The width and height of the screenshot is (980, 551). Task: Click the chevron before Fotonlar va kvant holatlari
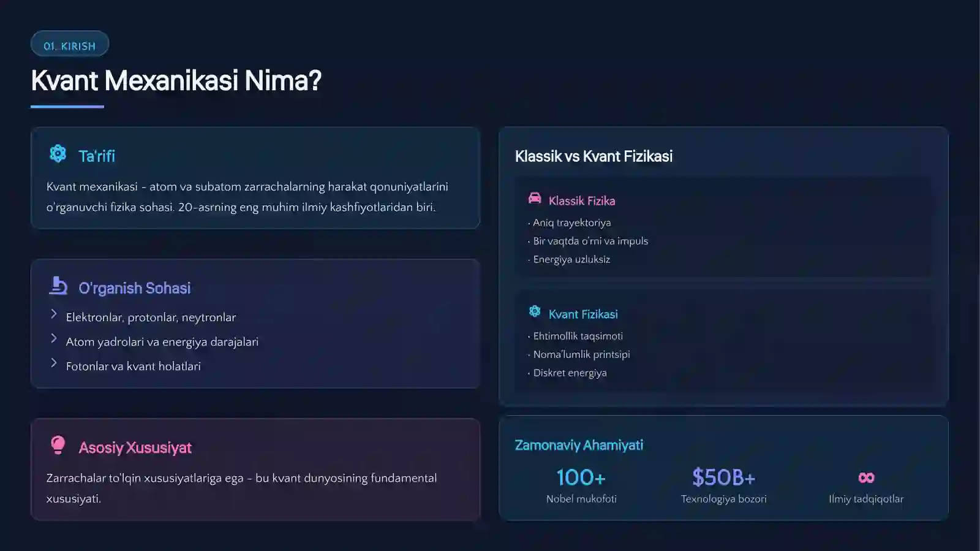54,363
